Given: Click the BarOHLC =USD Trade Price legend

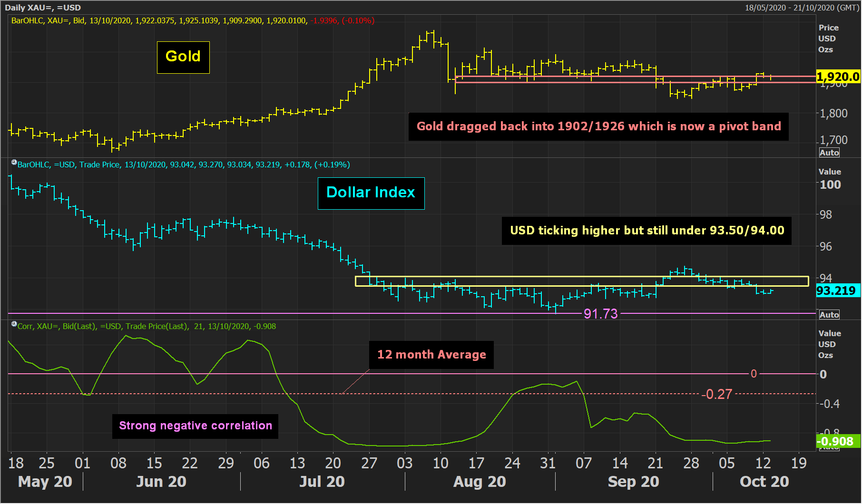Looking at the screenshot, I should pos(184,165).
